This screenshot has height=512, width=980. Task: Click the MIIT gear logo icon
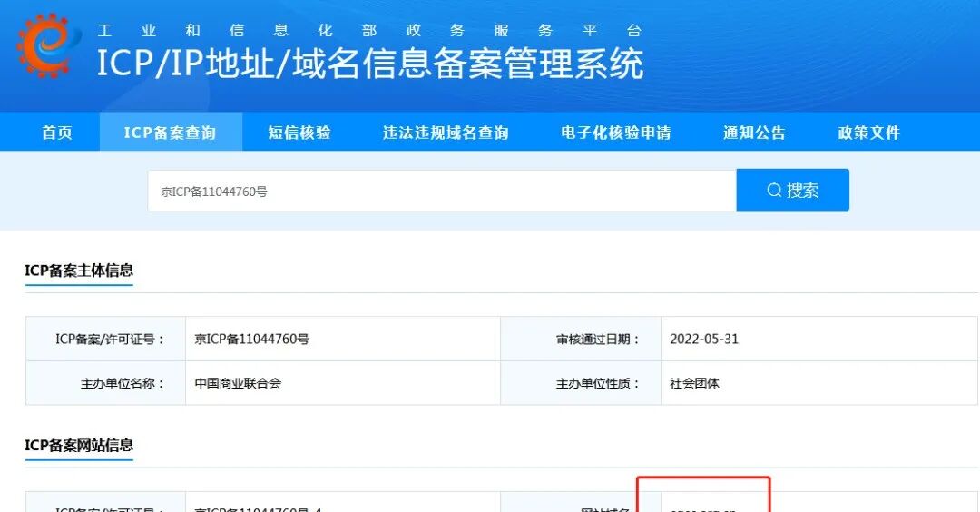point(48,45)
